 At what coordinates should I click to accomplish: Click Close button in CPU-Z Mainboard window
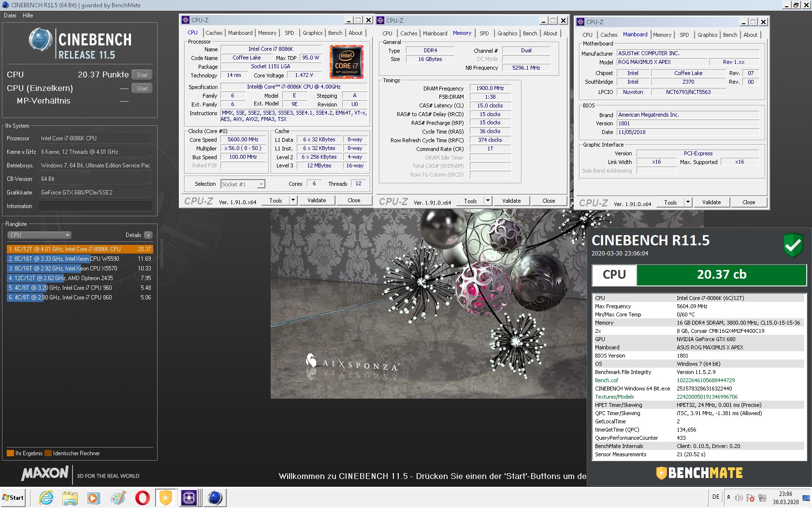(749, 202)
